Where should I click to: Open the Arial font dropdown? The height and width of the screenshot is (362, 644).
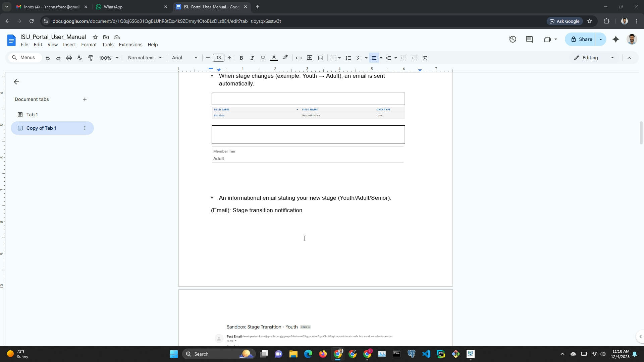click(x=184, y=58)
